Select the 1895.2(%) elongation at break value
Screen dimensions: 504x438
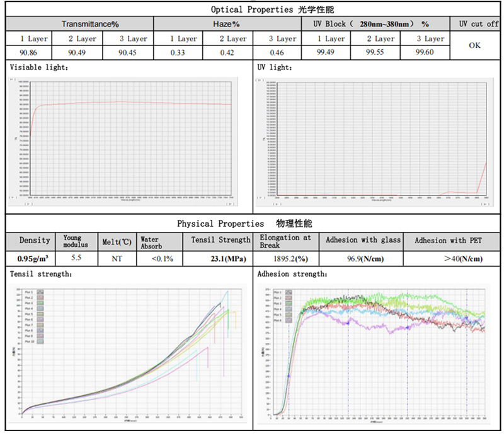coord(285,258)
